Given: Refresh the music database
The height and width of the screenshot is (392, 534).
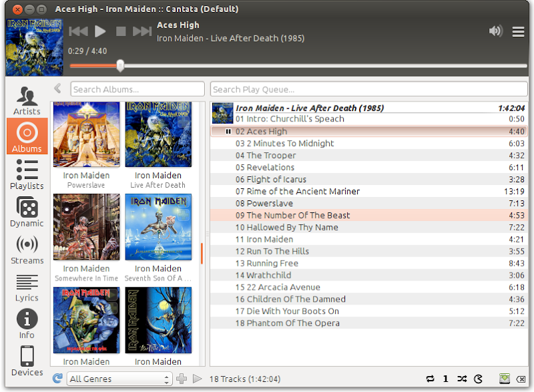Looking at the screenshot, I should pos(57,379).
